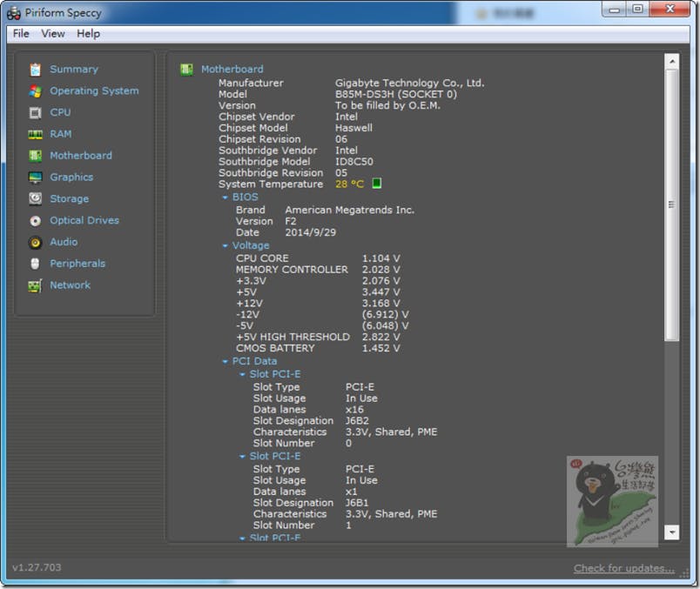Click the Check for updates link
Image resolution: width=700 pixels, height=589 pixels.
[624, 568]
